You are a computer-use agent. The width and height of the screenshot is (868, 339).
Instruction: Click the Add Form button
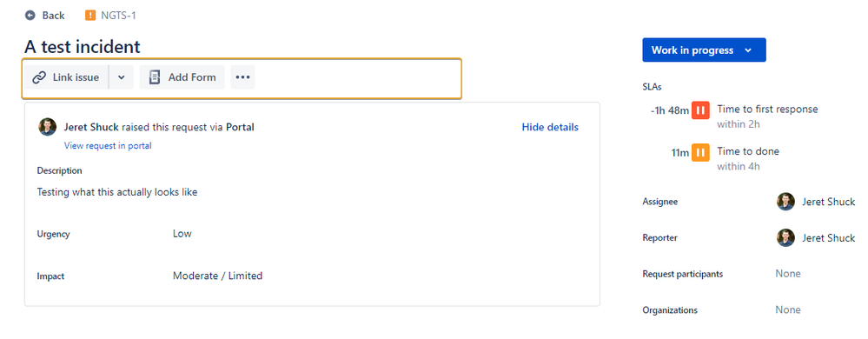click(x=182, y=77)
